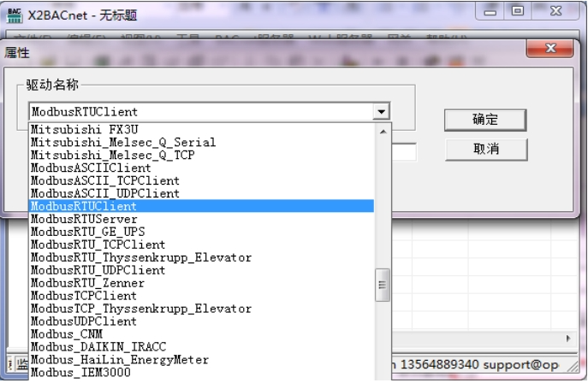Pick Mitsubishi_Melsec_Q_TCP in the list
Screen dimensions: 588x383
pyautogui.click(x=202, y=155)
